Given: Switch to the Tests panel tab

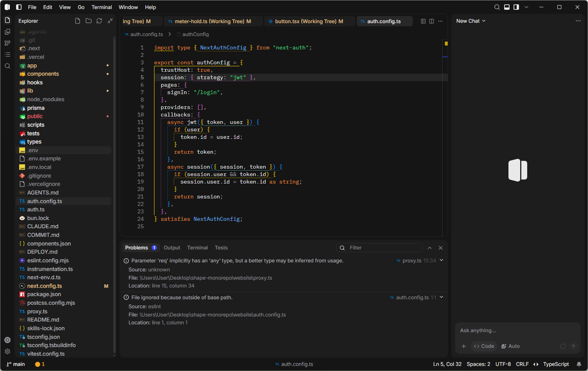Looking at the screenshot, I should tap(221, 247).
